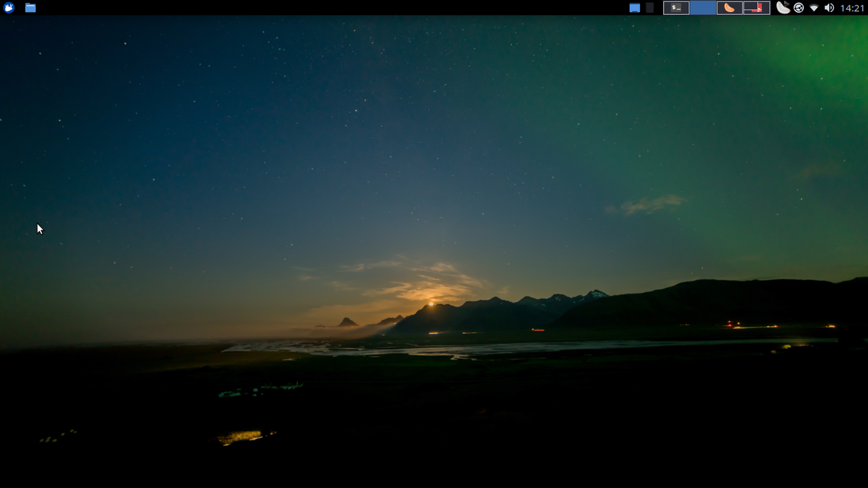The image size is (868, 488).
Task: Open the Wi-Fi network indicator
Action: pyautogui.click(x=814, y=8)
